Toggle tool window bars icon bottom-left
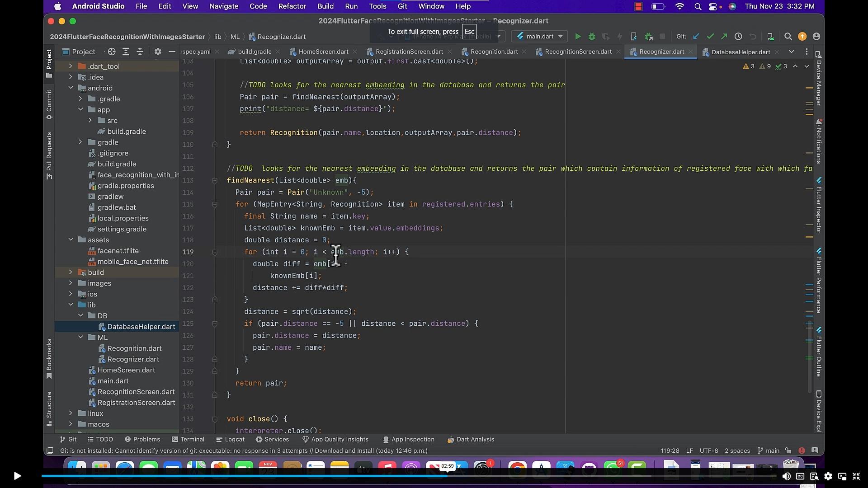 [50, 450]
